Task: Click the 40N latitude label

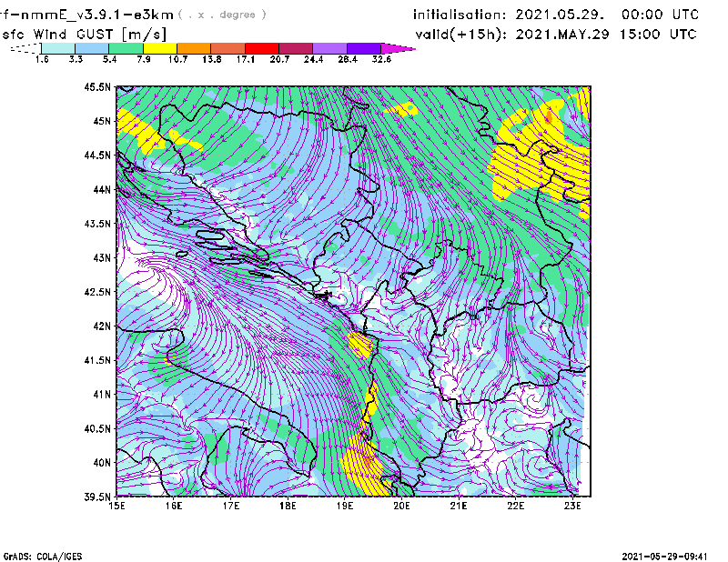Action: pos(102,463)
